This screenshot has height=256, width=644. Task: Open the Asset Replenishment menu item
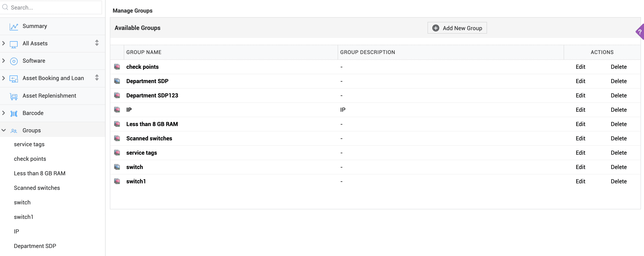coord(49,96)
